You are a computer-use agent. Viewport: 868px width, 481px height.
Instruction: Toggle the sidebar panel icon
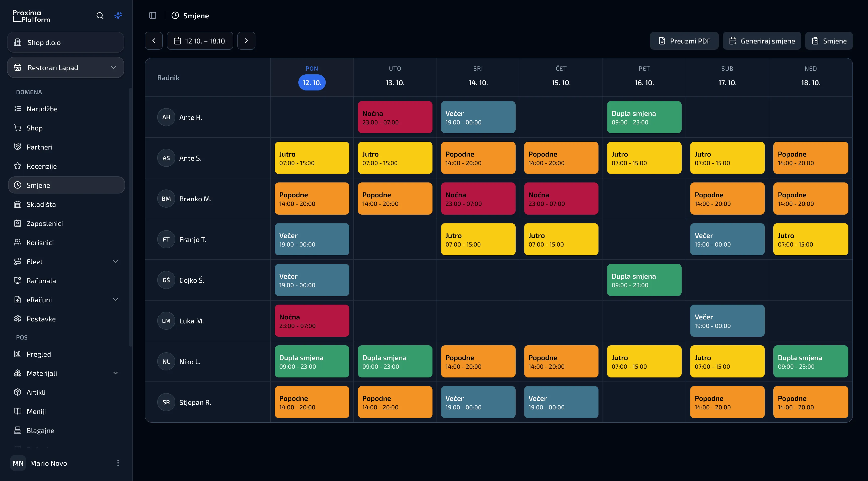pyautogui.click(x=153, y=16)
